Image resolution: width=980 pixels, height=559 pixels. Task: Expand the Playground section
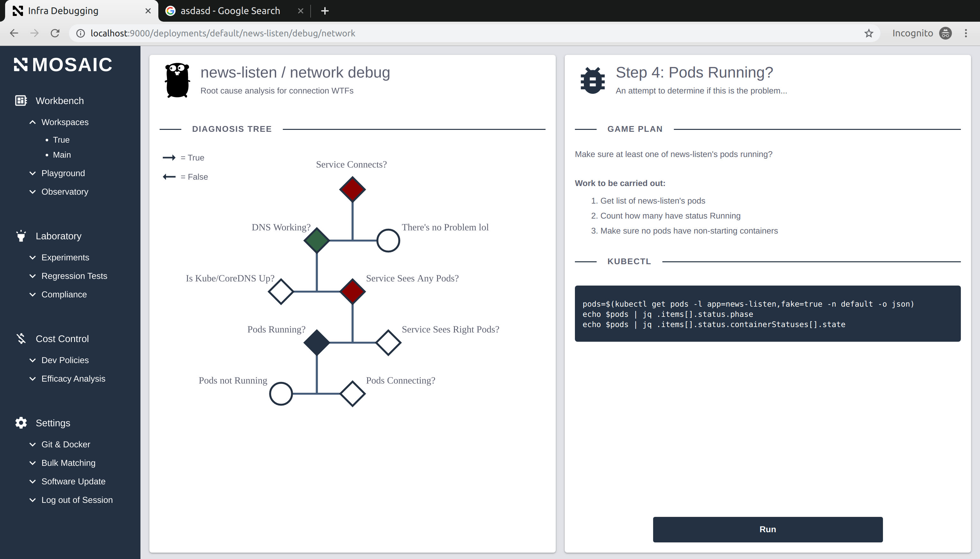(x=32, y=173)
